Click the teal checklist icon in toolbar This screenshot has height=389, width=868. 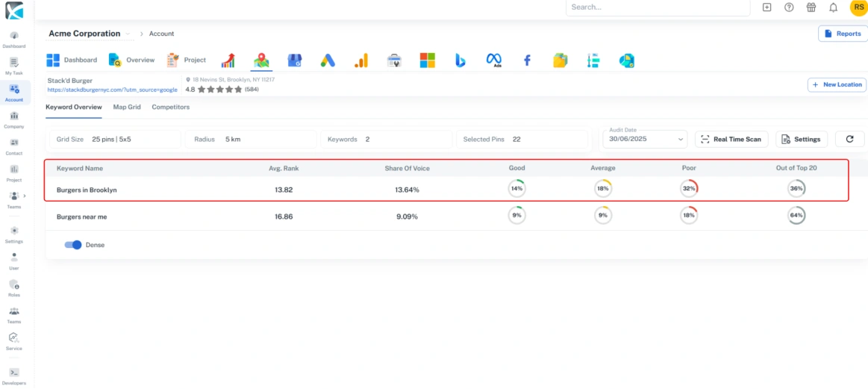pyautogui.click(x=593, y=60)
